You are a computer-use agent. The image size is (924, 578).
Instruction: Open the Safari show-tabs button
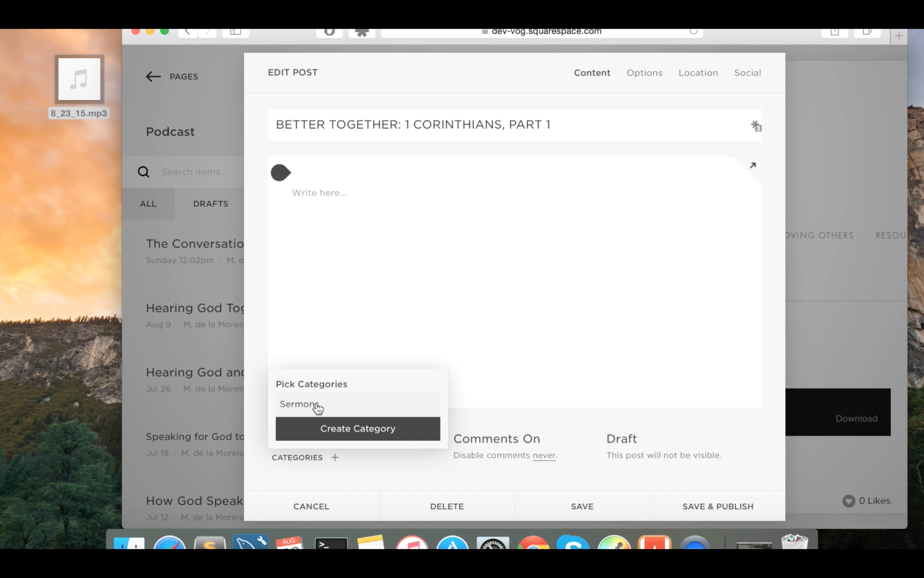(x=867, y=33)
